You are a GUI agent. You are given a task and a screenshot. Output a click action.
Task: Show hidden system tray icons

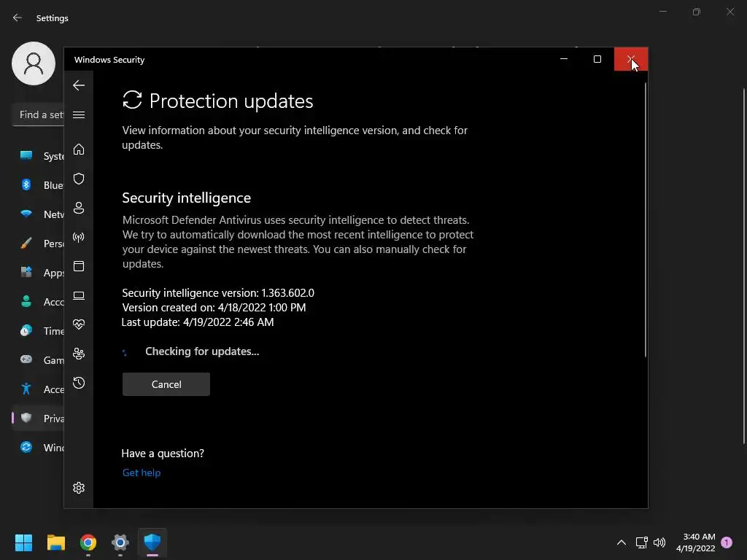coord(622,542)
